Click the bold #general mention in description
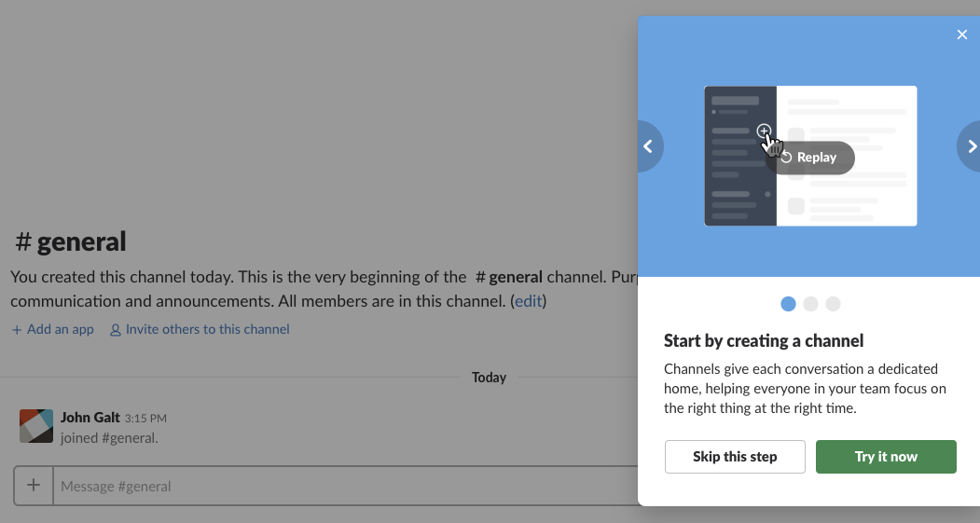Screen dimensions: 980x523 [x=509, y=277]
